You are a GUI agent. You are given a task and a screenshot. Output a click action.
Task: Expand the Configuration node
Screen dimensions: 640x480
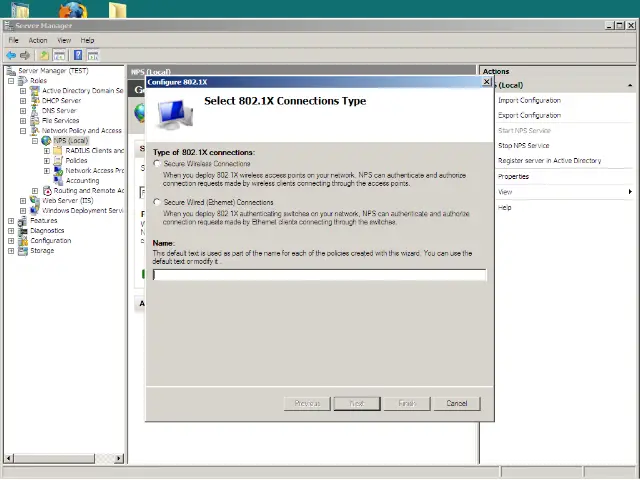(11, 241)
